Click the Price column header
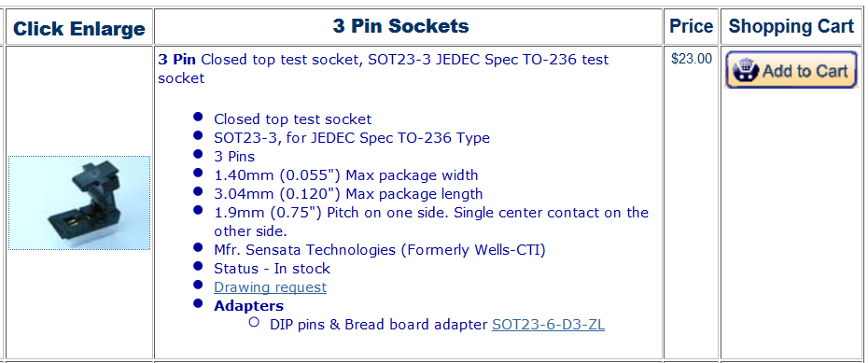The height and width of the screenshot is (363, 868). (x=692, y=26)
